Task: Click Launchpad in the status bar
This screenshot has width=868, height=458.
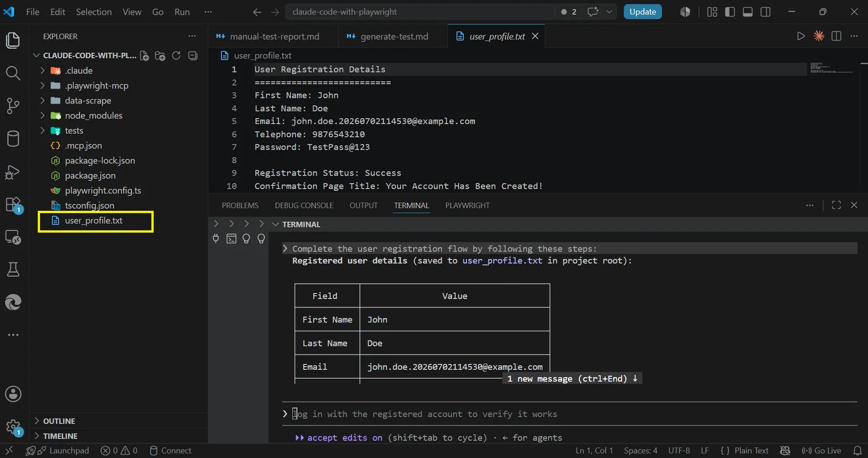Action: pos(58,450)
